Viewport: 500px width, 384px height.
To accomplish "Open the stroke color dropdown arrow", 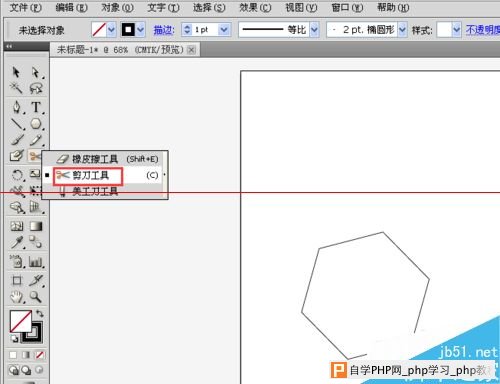I will point(141,30).
